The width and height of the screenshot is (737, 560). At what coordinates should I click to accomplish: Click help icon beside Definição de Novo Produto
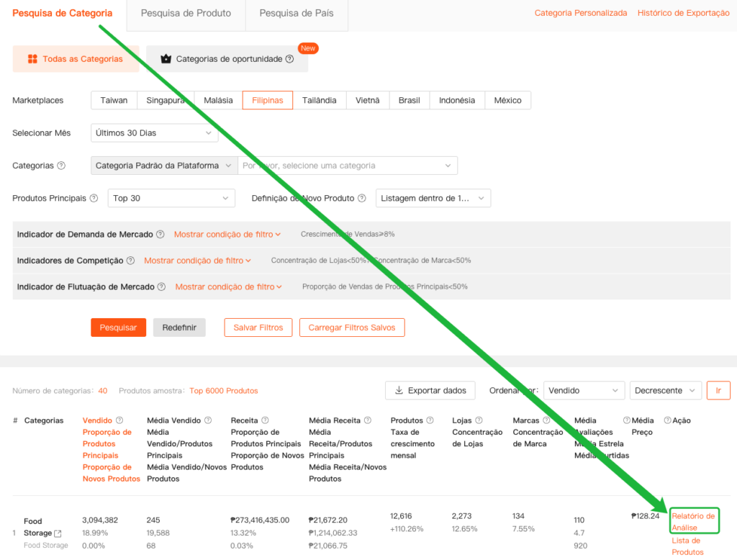click(361, 198)
